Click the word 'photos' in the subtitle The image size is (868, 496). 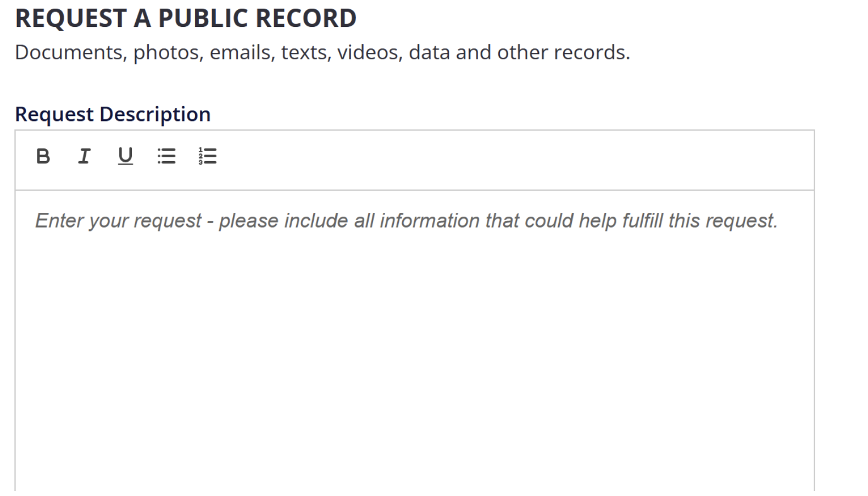[168, 53]
